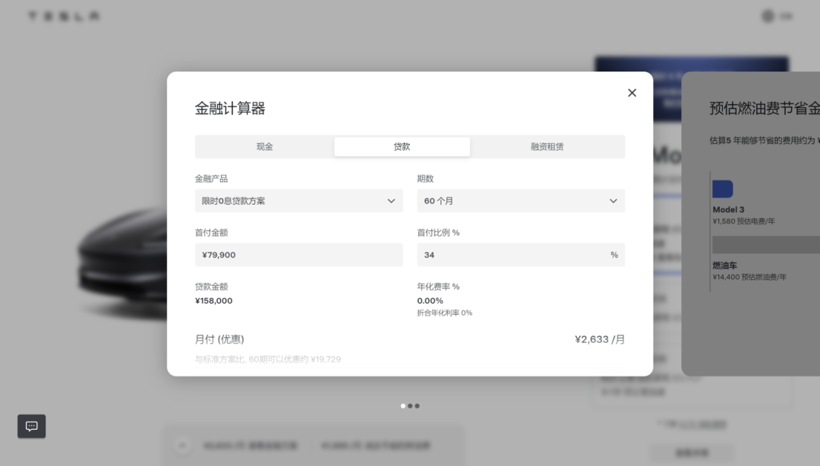Viewport: 820px width, 466px height.
Task: Click the monthly payment ¥2,633 /月 amount
Action: point(599,339)
